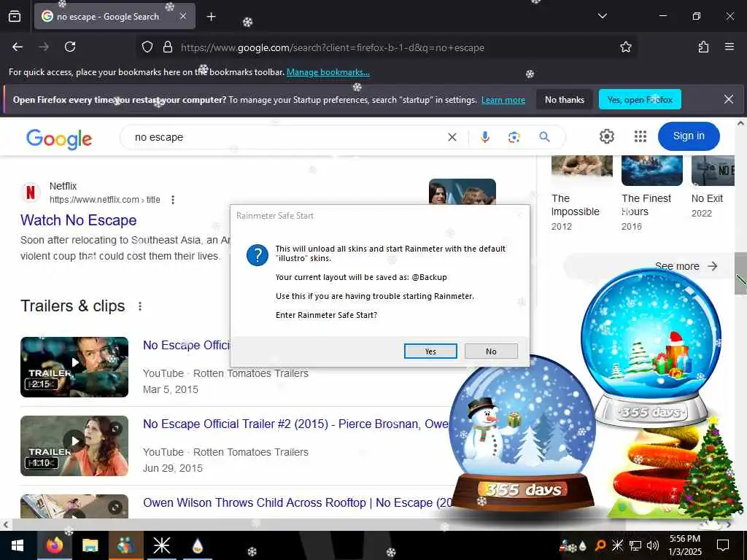This screenshot has width=747, height=560.
Task: Open the Windows Start menu
Action: [18, 545]
